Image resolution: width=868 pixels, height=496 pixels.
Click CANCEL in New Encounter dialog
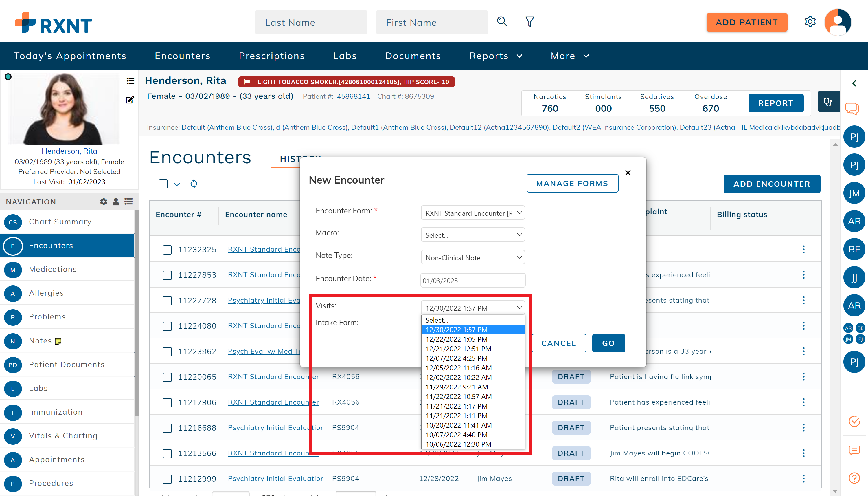click(559, 343)
